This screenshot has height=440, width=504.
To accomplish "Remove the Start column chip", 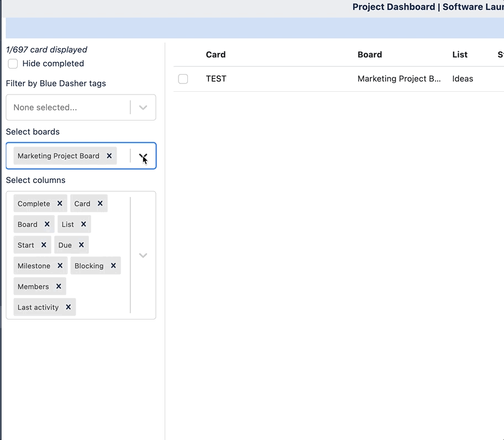I will coord(44,245).
